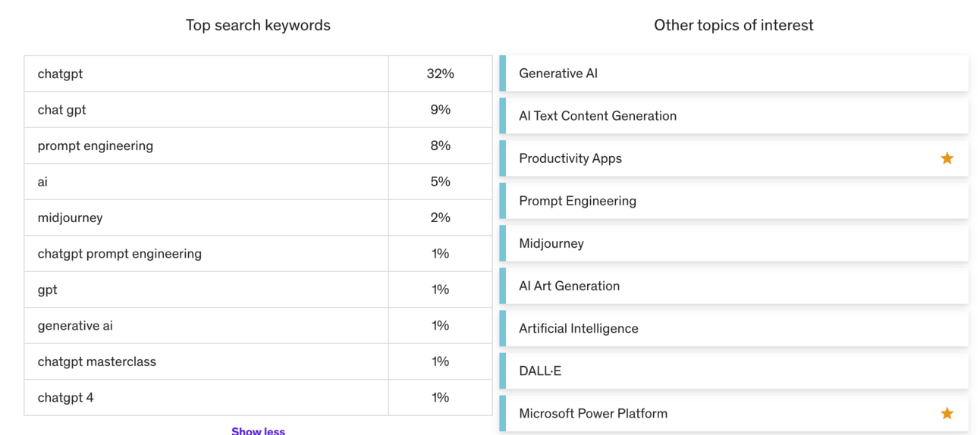This screenshot has width=980, height=435.
Task: Open the Midjourney topic card
Action: [x=551, y=243]
